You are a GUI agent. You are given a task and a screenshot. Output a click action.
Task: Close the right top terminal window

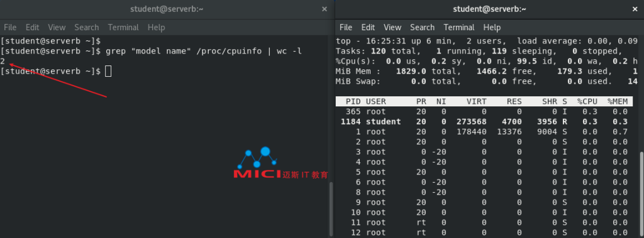635,9
